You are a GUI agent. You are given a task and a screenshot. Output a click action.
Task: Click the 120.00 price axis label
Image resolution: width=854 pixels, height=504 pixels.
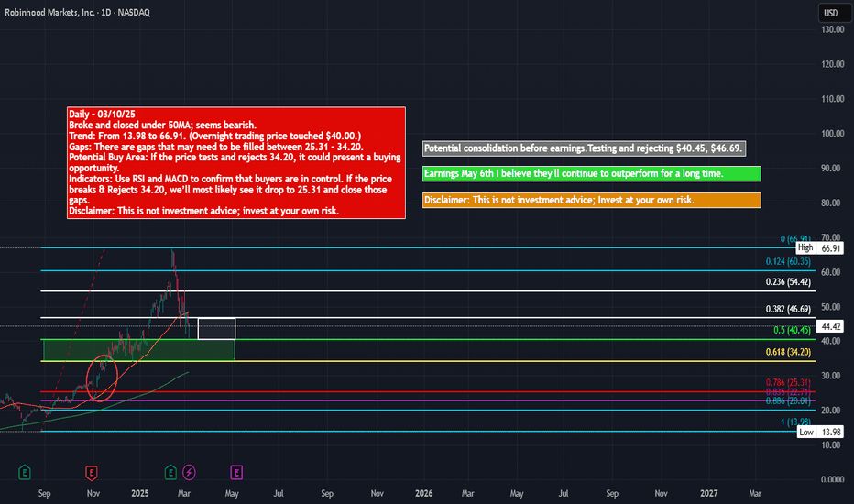(x=833, y=64)
